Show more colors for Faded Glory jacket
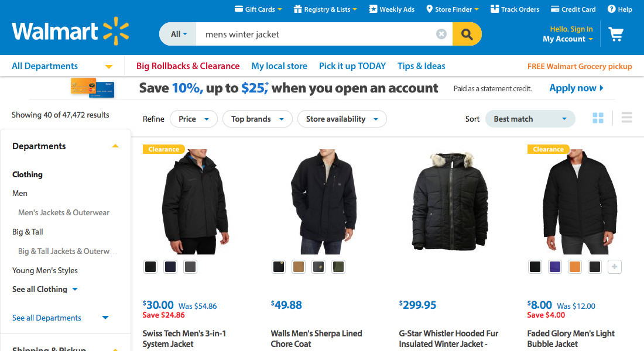644x351 pixels. (614, 267)
